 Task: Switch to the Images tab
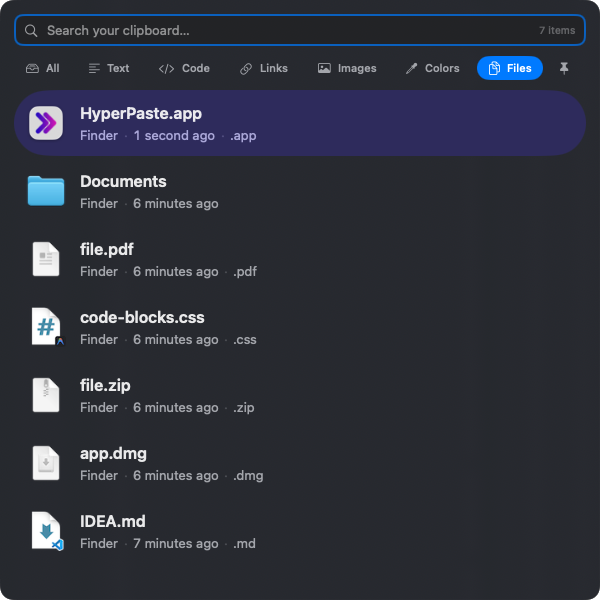(x=347, y=68)
